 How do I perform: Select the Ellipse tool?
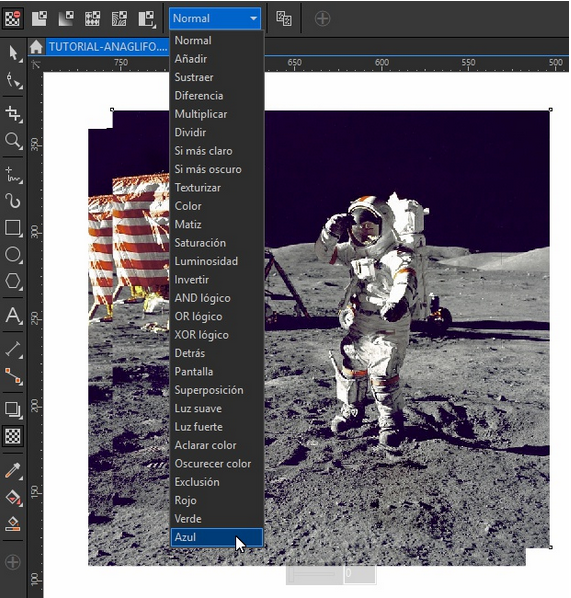click(13, 255)
